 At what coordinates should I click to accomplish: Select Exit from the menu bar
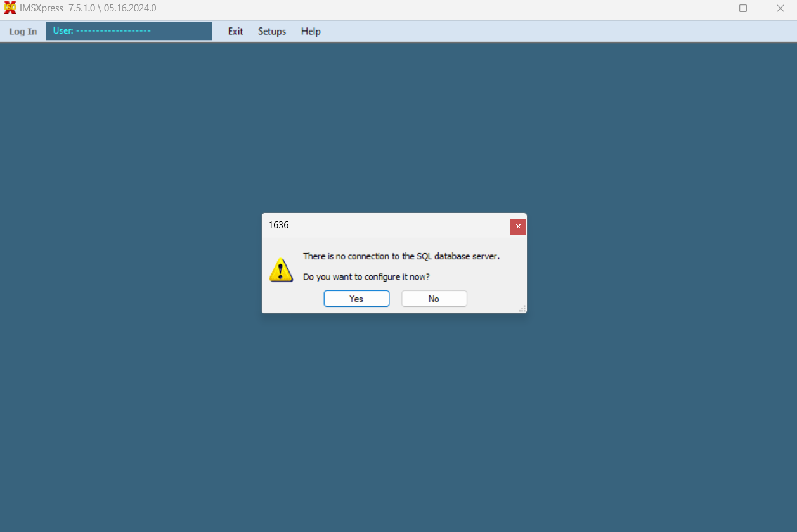pyautogui.click(x=235, y=31)
